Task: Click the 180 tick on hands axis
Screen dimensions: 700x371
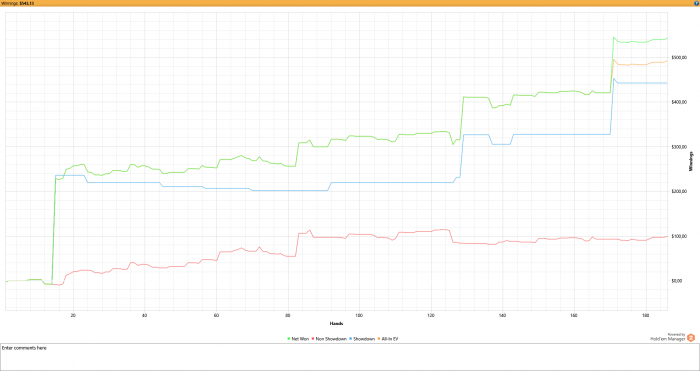Action: click(x=646, y=315)
